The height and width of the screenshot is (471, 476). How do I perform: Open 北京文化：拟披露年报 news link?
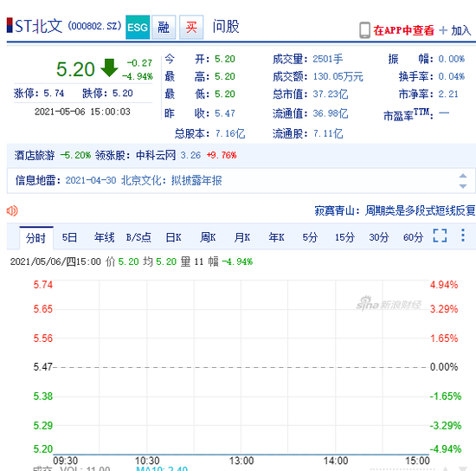coord(171,180)
